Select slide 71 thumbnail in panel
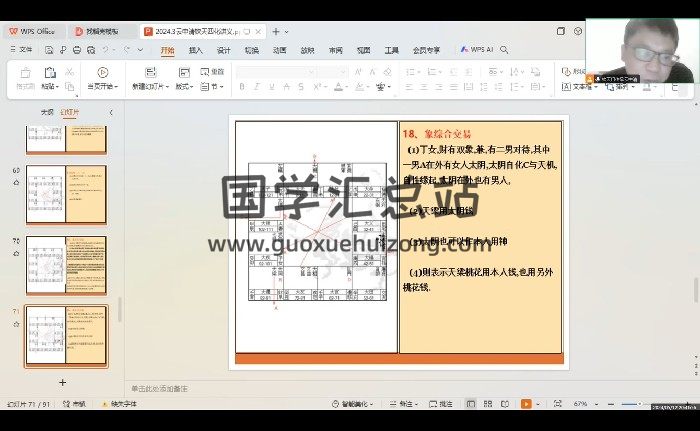700x431 pixels. tap(66, 336)
